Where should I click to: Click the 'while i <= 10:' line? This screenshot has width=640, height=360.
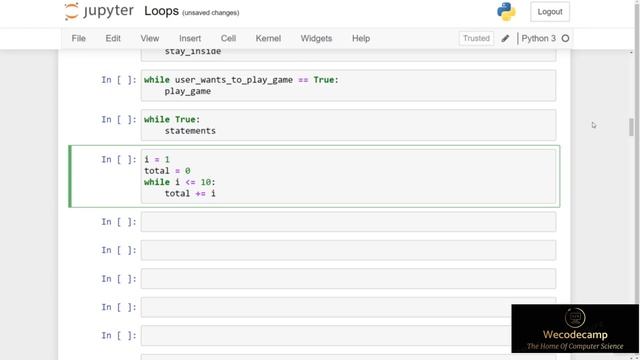pos(180,182)
